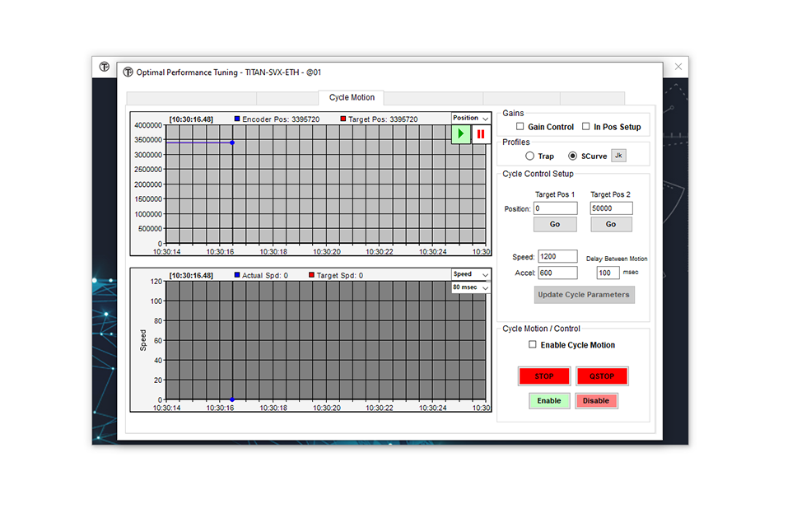Viewport: 797px width, 532px height.
Task: Pause chart plotting with the red pause icon
Action: click(x=481, y=134)
